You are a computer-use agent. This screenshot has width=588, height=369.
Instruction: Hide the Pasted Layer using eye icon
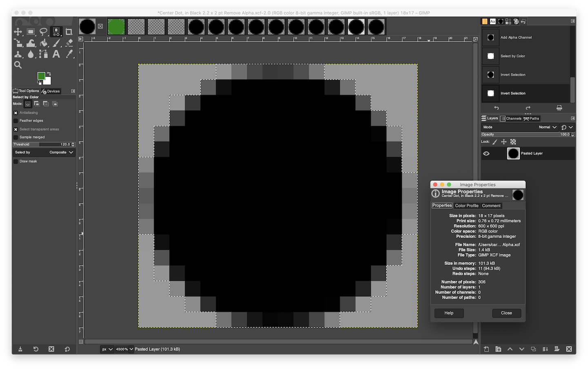coord(486,153)
